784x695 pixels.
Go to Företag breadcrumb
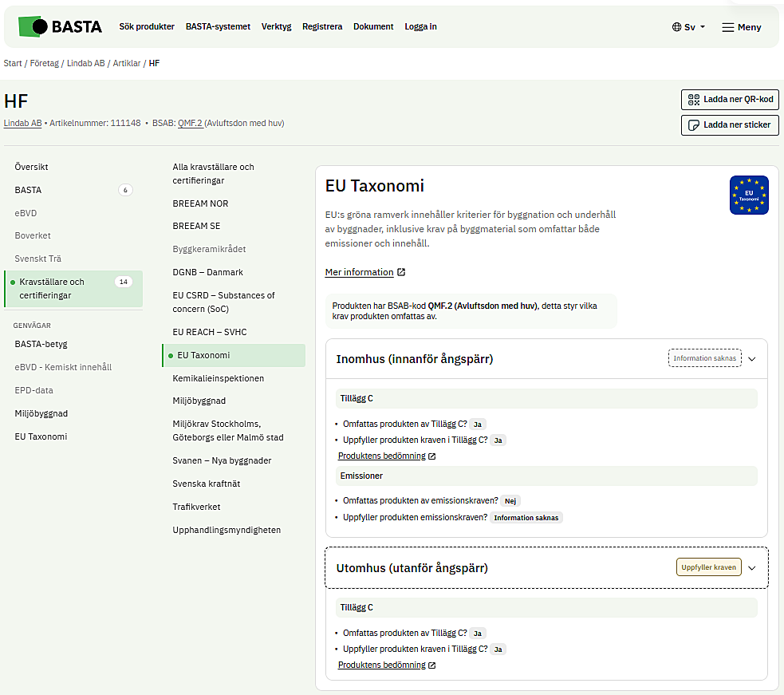(44, 64)
